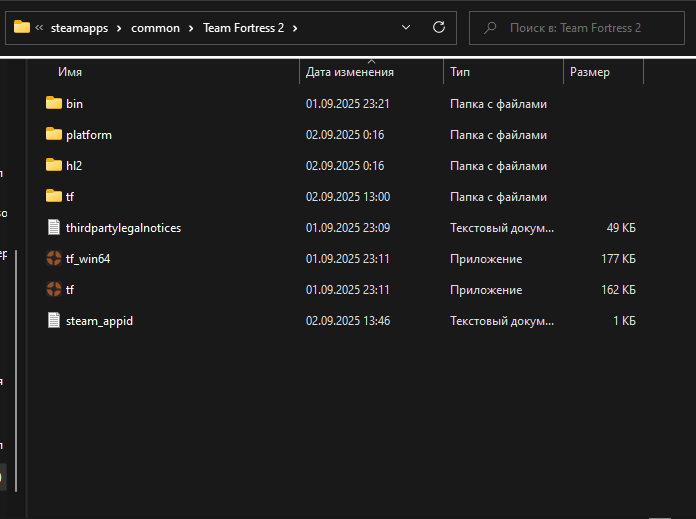The image size is (696, 519).
Task: Select the steam_appid file name
Action: coord(99,321)
